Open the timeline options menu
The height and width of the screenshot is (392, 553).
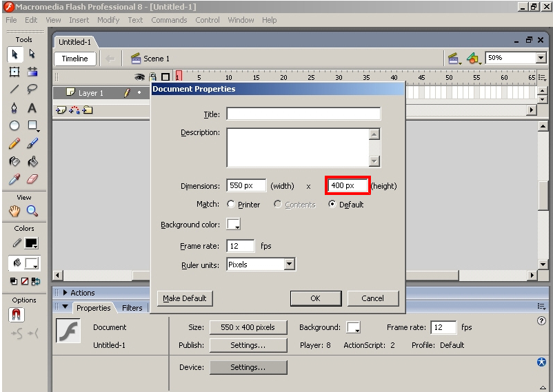pyautogui.click(x=542, y=77)
